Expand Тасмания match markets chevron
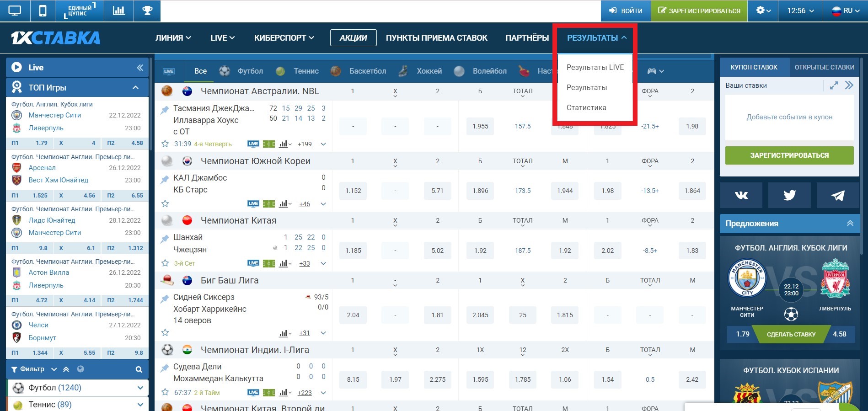This screenshot has height=411, width=868. tap(323, 144)
